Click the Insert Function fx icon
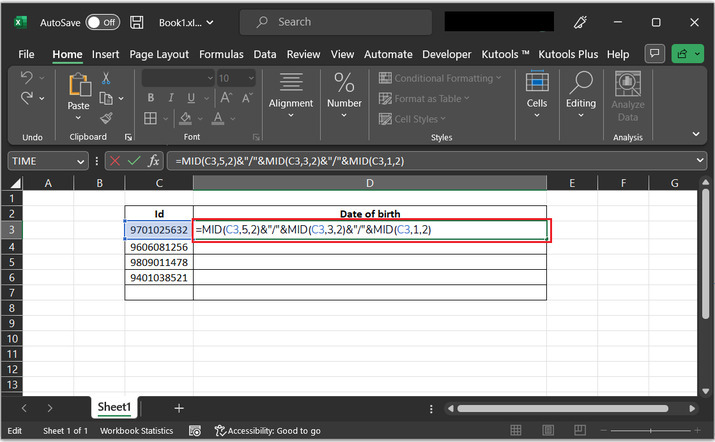Image resolution: width=715 pixels, height=442 pixels. pos(154,161)
